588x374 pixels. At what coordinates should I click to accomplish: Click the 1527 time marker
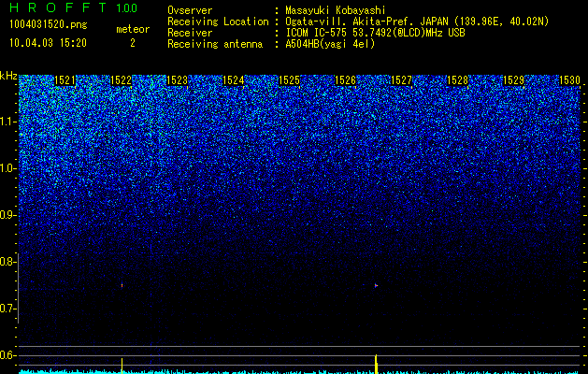point(402,80)
